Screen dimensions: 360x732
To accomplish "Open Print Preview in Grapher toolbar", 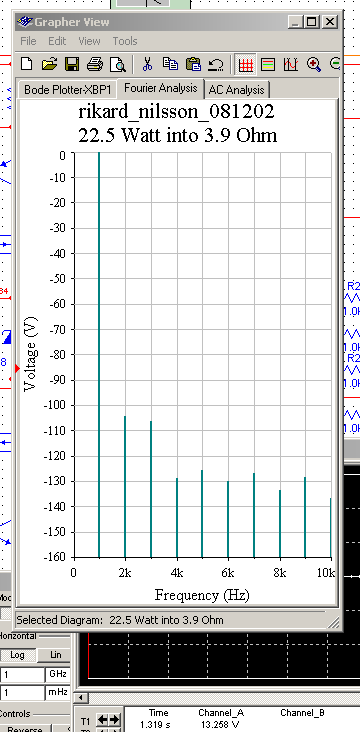I will pos(118,64).
